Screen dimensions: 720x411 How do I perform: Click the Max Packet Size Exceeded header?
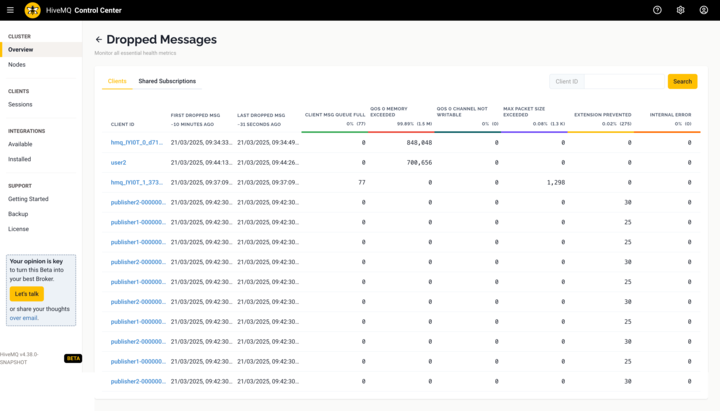pos(524,112)
